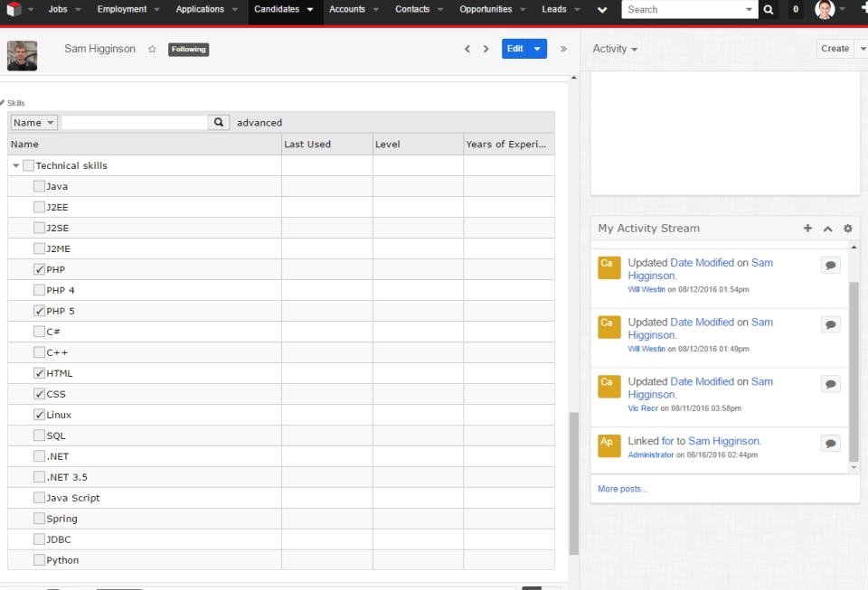Click the global search magnifier icon

768,9
